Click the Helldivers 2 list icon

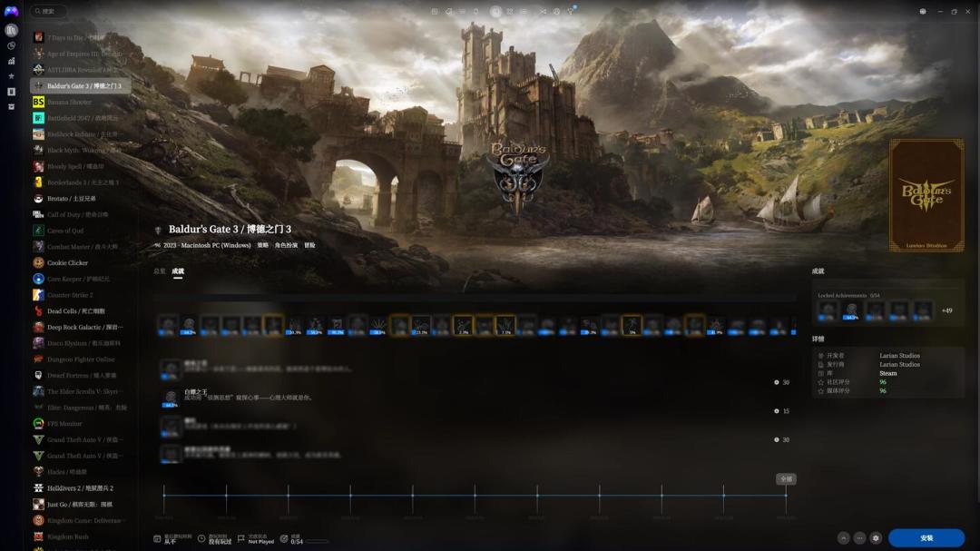[38, 487]
